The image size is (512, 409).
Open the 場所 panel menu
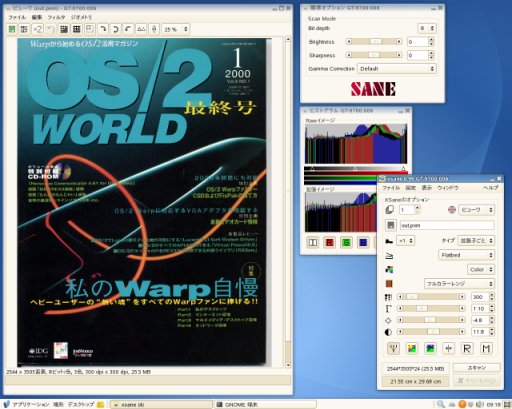click(x=58, y=404)
